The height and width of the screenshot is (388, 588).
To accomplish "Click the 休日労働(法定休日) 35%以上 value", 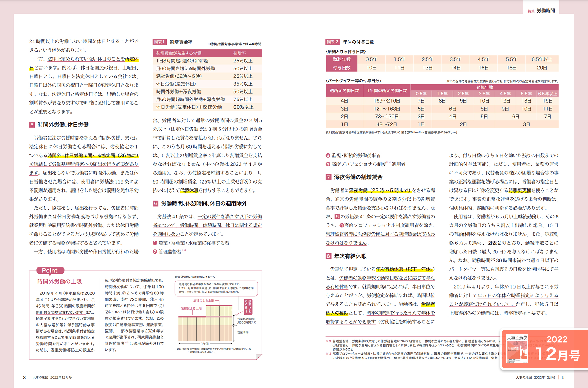I will [243, 84].
